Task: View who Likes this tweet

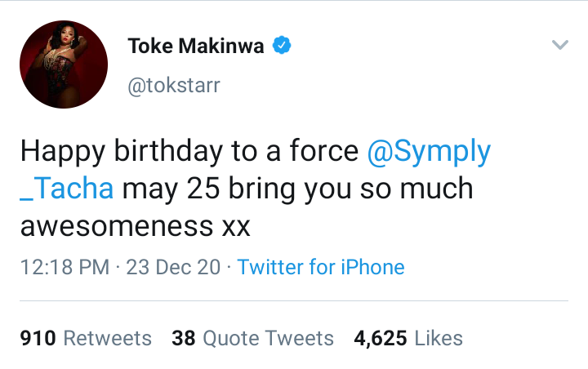Action: pyautogui.click(x=439, y=338)
